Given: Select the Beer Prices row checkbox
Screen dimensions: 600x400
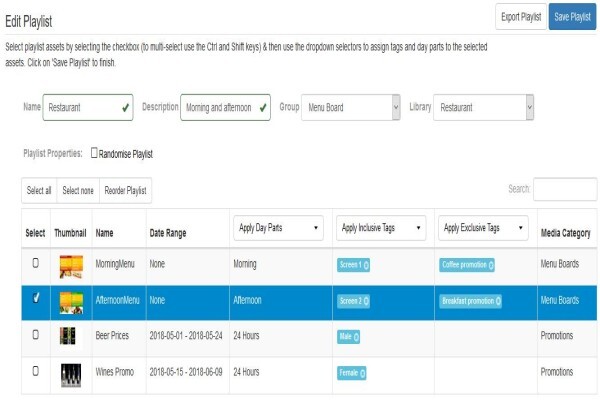Looking at the screenshot, I should pos(36,335).
